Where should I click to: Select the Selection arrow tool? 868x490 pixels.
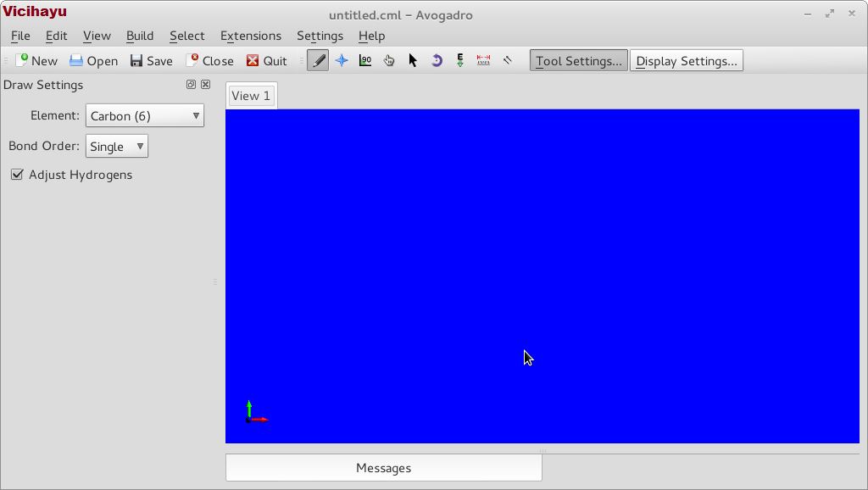coord(413,60)
